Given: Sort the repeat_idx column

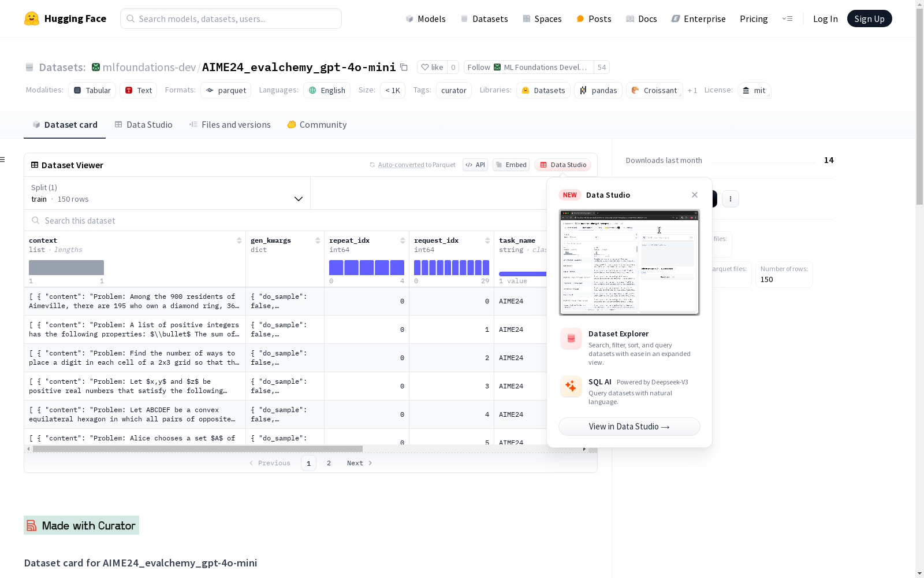Looking at the screenshot, I should click(403, 240).
